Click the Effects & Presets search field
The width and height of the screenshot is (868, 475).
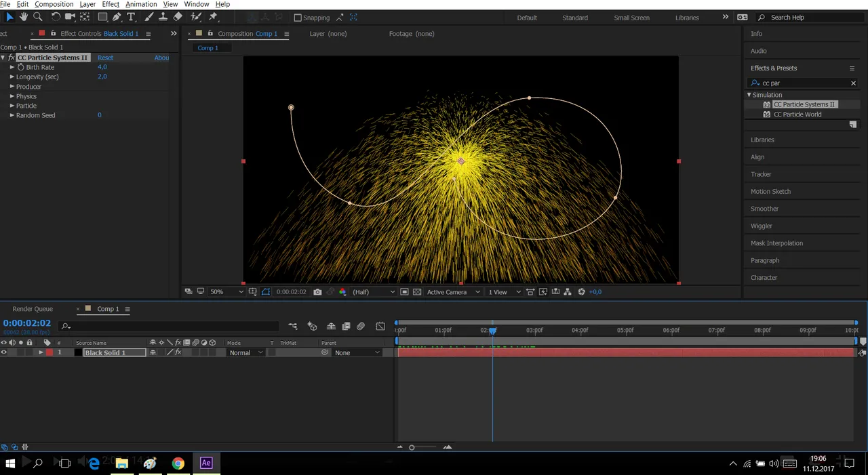click(x=804, y=83)
